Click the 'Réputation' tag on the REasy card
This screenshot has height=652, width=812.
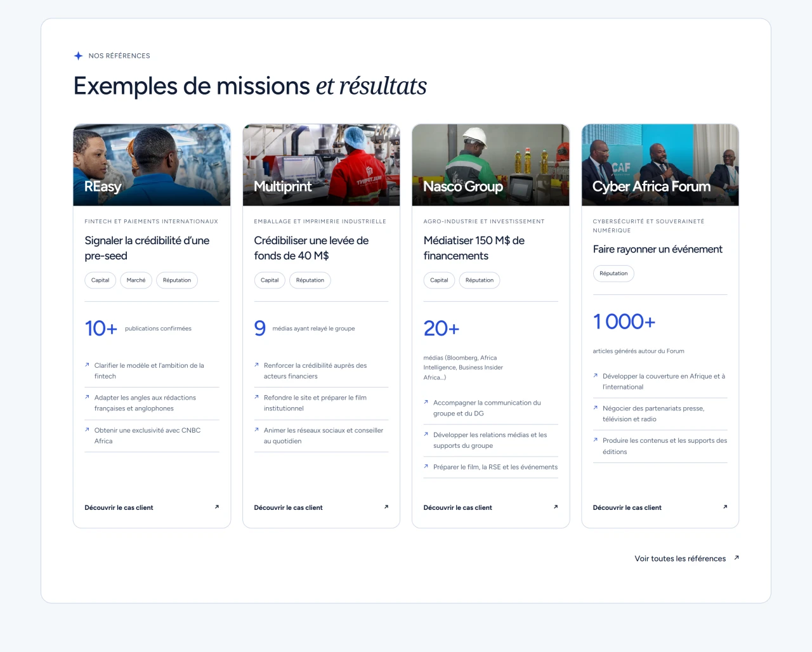(x=177, y=280)
